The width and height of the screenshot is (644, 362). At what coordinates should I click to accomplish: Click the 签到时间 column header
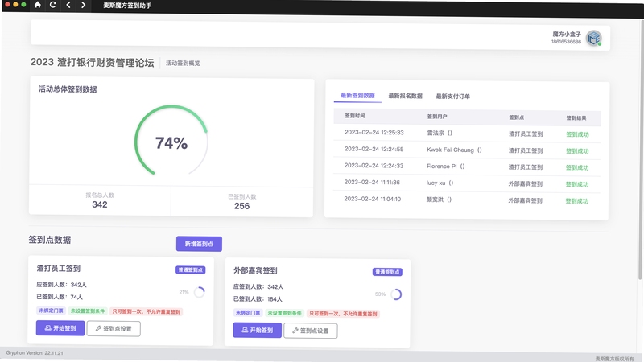[x=355, y=116]
